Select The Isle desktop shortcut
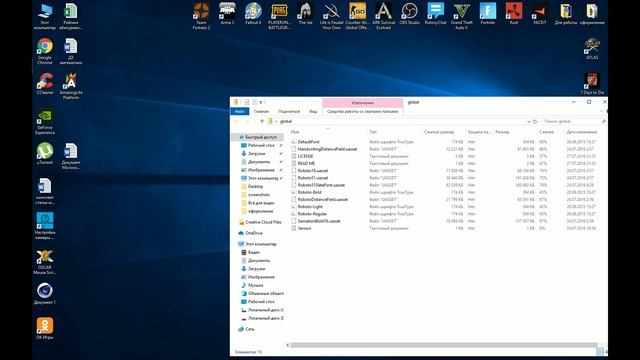Screen dimensions: 640x360 click(305, 13)
